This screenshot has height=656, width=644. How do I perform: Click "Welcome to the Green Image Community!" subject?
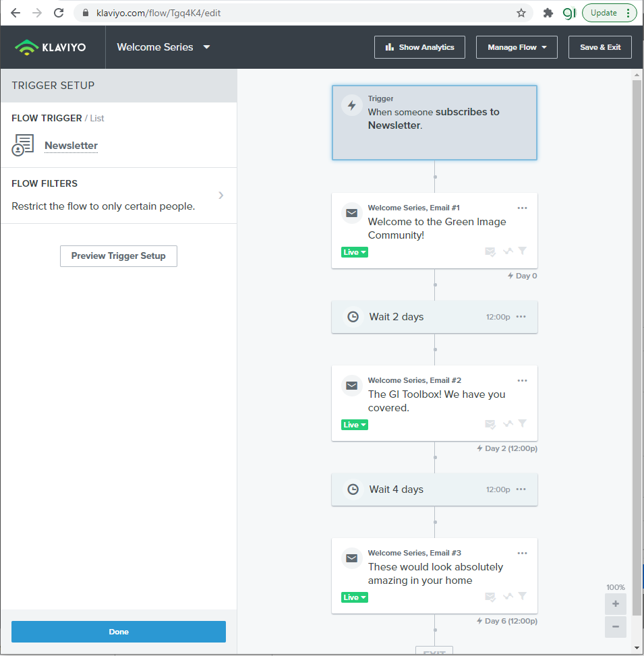click(437, 229)
